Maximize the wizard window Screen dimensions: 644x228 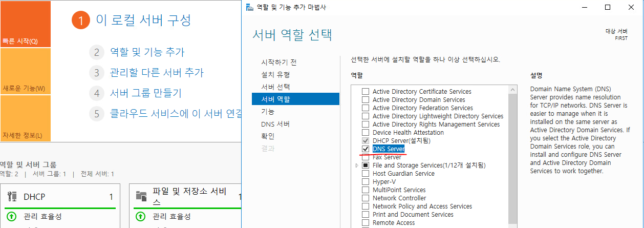coord(608,7)
